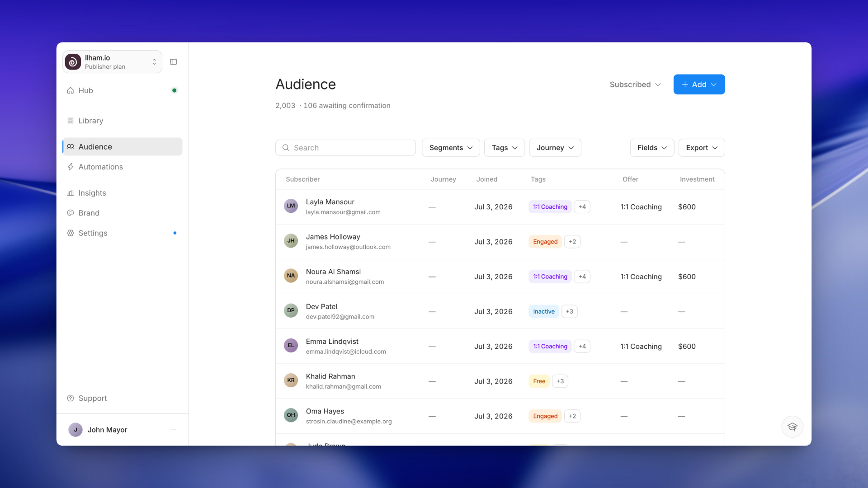Click the J avatar for John Mayor
This screenshot has width=868, height=488.
click(75, 430)
